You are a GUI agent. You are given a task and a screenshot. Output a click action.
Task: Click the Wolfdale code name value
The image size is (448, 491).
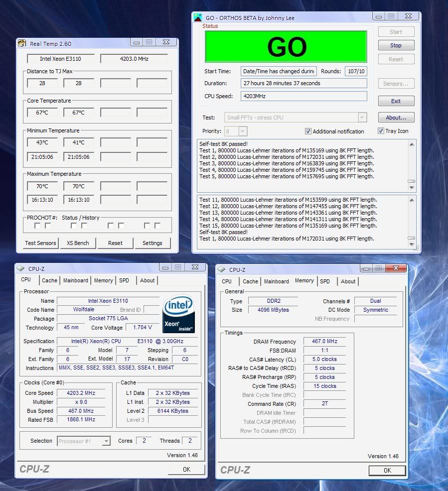coord(84,309)
